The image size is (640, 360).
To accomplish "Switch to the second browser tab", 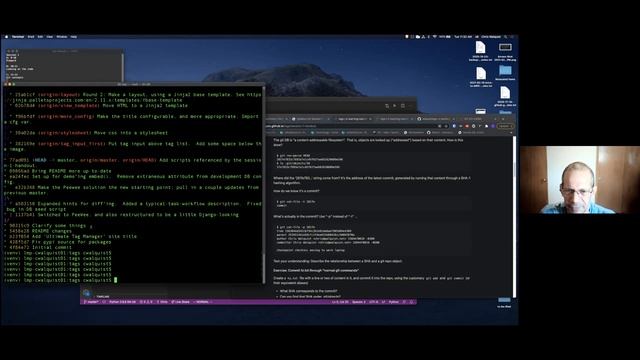I will (x=311, y=119).
